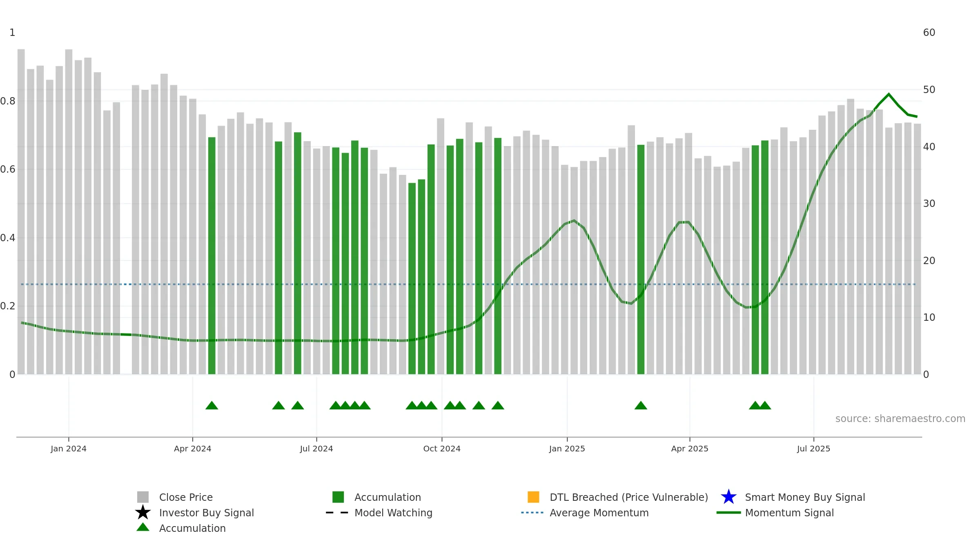Click the Apr 2025 axis label
The width and height of the screenshot is (980, 551).
pos(690,449)
